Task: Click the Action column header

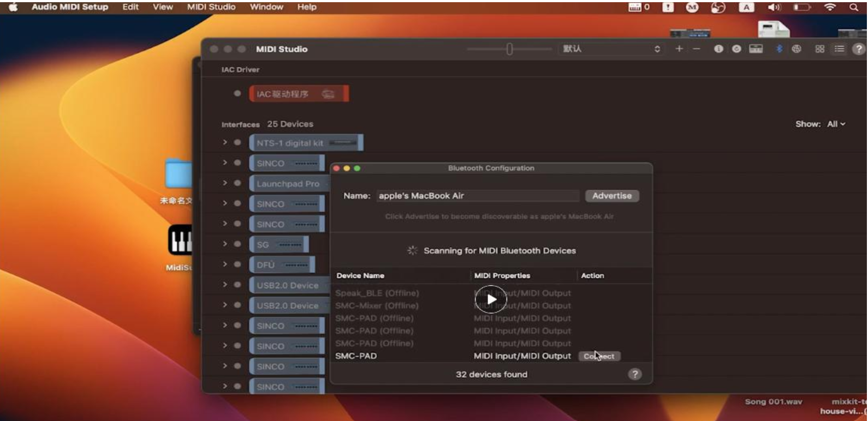Action: pos(592,276)
